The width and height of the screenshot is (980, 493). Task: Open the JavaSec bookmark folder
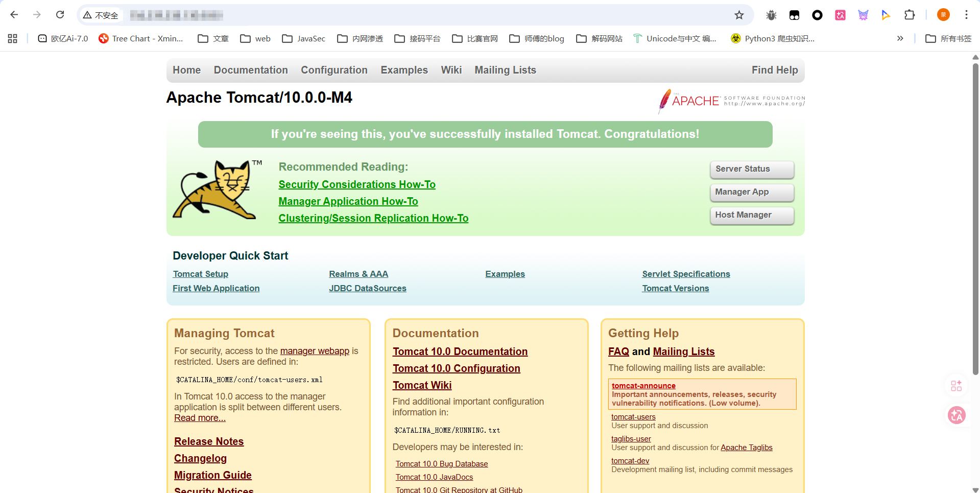pos(304,39)
